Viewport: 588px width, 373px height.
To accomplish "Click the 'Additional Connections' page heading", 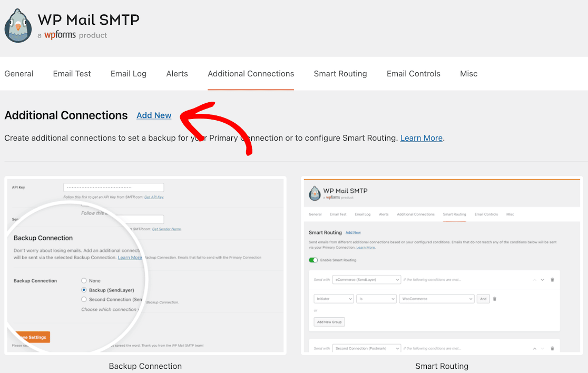I will pos(66,115).
